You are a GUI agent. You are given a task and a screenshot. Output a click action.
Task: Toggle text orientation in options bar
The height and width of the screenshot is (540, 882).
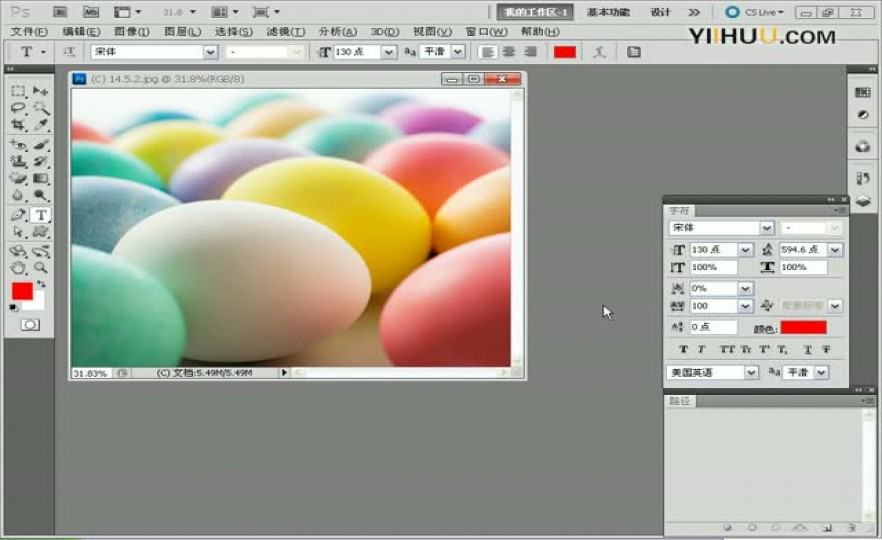(x=69, y=52)
